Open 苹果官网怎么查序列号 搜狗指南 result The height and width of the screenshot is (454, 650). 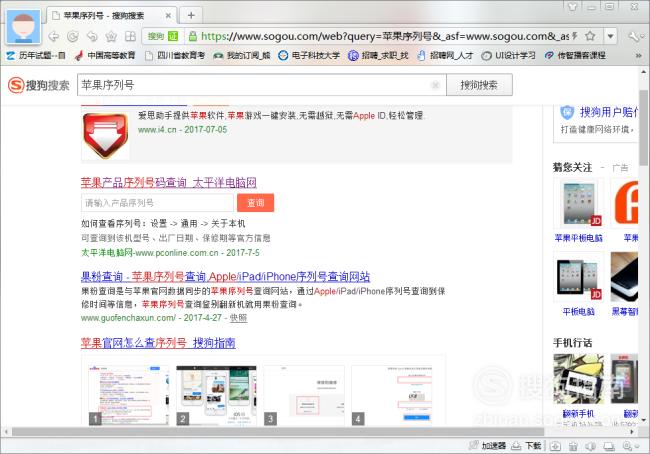pyautogui.click(x=158, y=343)
